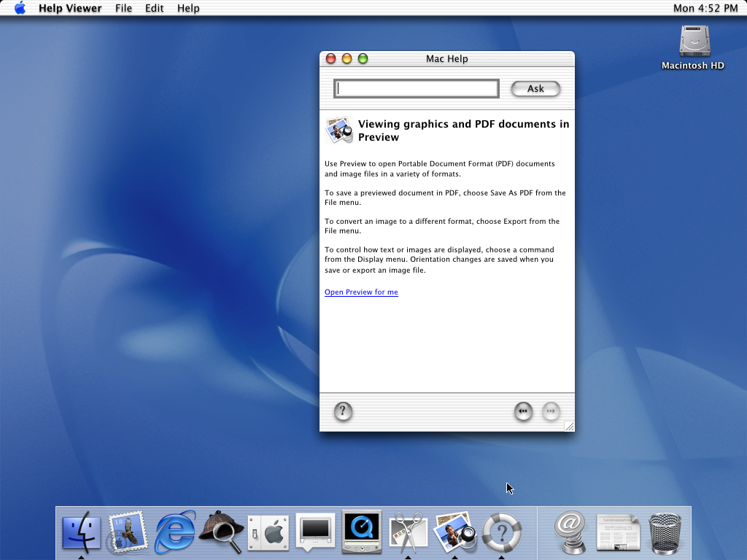This screenshot has height=560, width=747.
Task: Zoom the Mac Help window
Action: (x=363, y=58)
